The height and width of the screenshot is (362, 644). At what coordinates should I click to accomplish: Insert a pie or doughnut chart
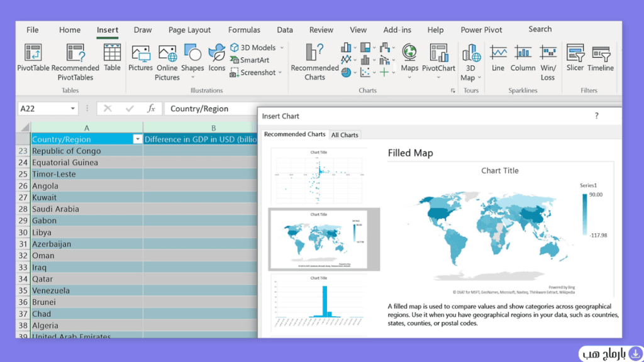(346, 73)
